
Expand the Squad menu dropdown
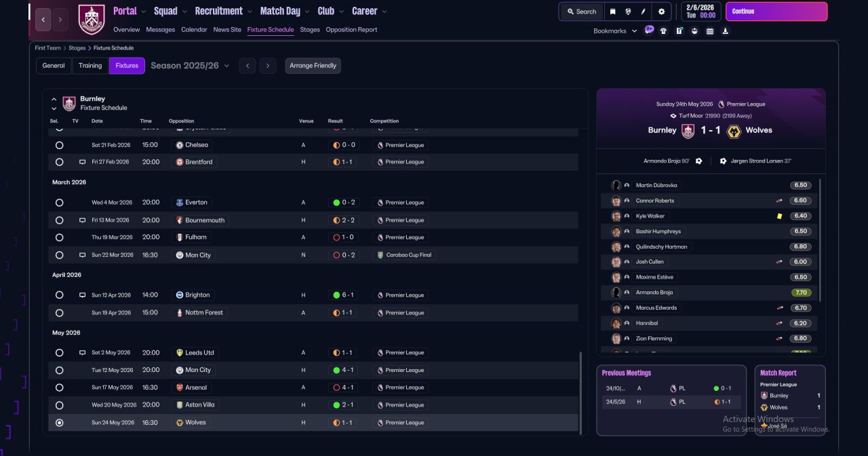coord(184,12)
